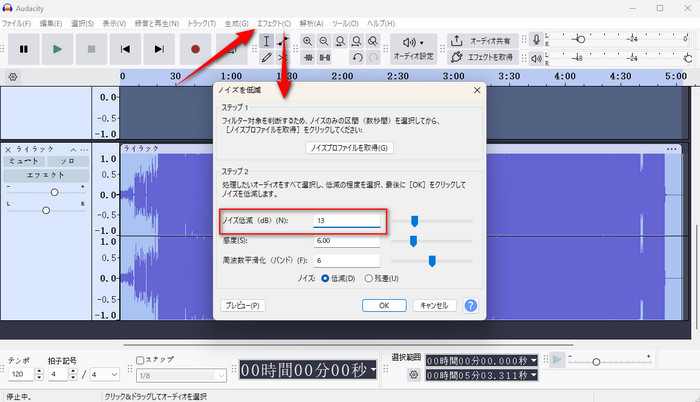Viewport: 700px width, 402px height.
Task: Start recording with the red Record button
Action: pyautogui.click(x=195, y=49)
